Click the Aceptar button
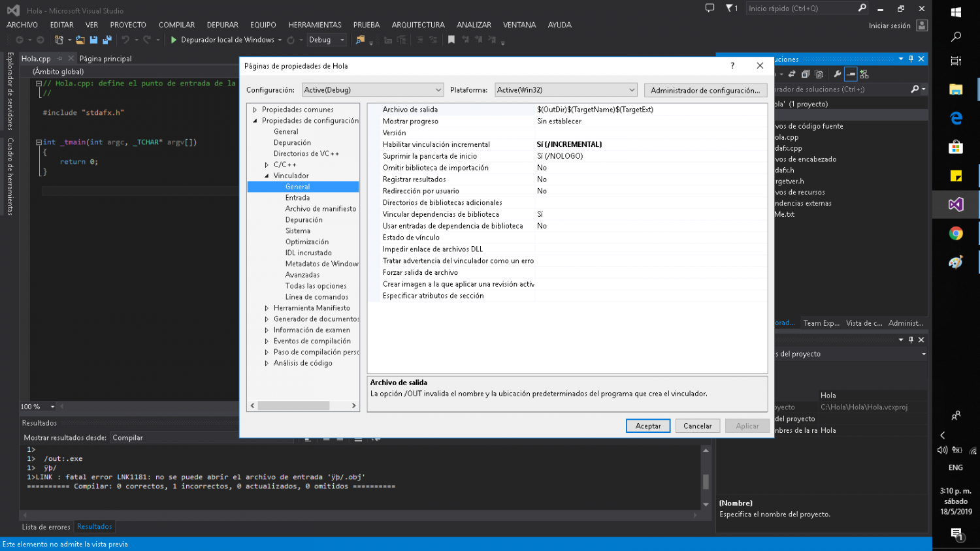The image size is (980, 551). [x=648, y=426]
